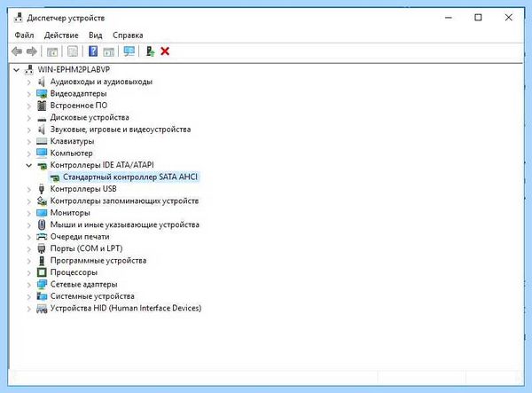The width and height of the screenshot is (532, 393).
Task: Expand the Процессоры node
Action: (29, 272)
